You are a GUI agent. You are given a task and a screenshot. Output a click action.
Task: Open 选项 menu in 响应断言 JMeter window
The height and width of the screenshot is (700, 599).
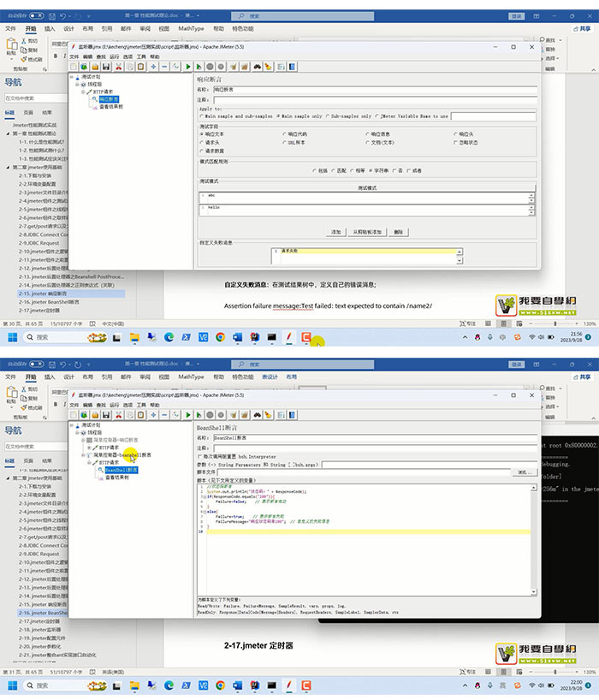pyautogui.click(x=128, y=56)
